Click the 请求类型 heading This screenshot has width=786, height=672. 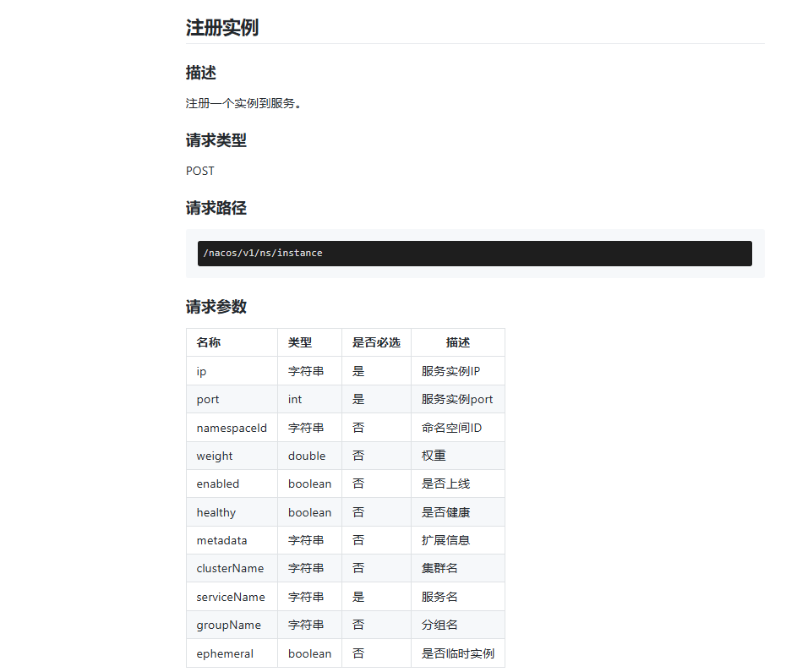pyautogui.click(x=216, y=140)
